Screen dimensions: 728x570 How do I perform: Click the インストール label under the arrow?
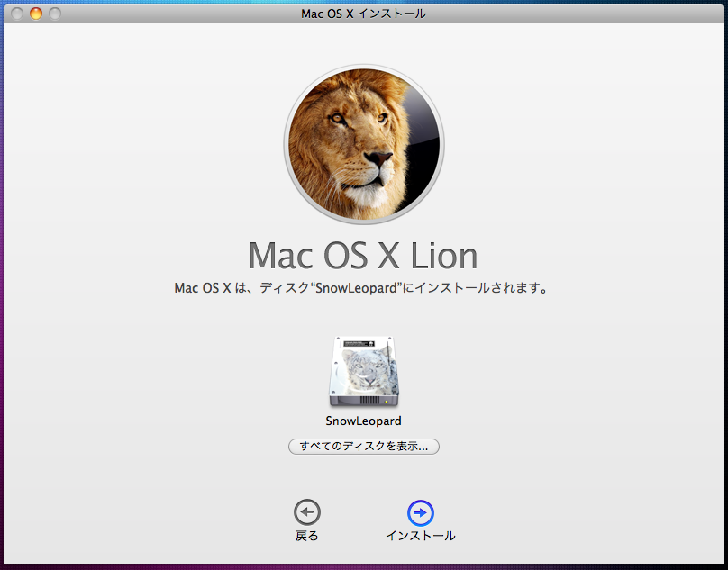[421, 536]
